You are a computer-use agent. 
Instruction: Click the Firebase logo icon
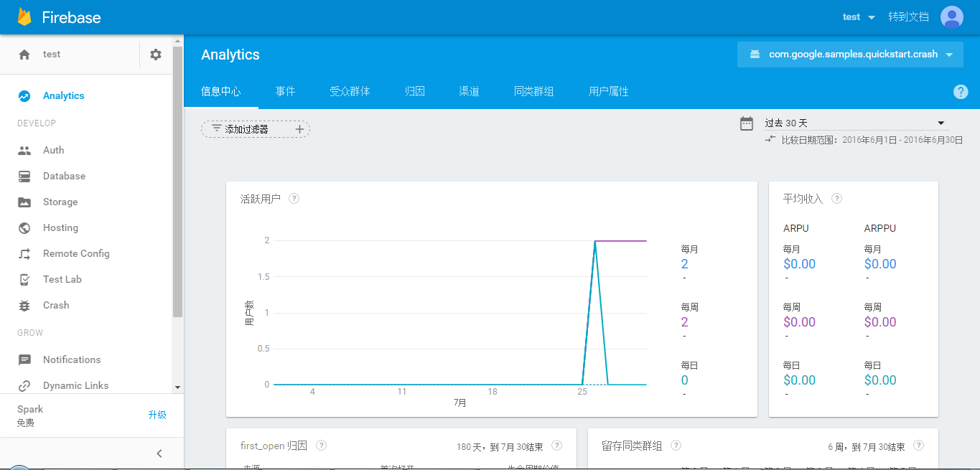(x=25, y=17)
